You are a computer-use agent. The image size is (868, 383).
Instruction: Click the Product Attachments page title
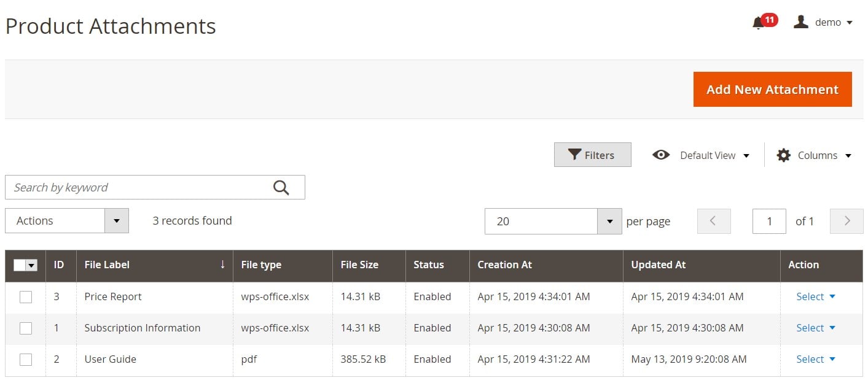point(111,26)
